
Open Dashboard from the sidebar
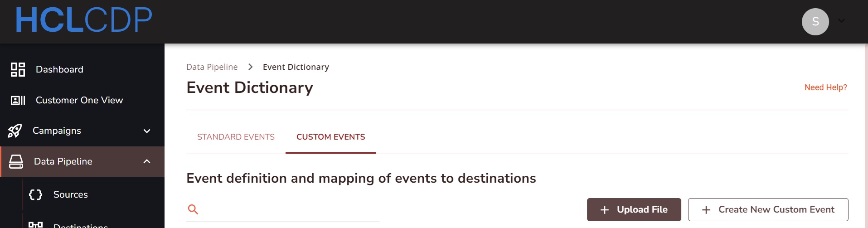tap(59, 69)
